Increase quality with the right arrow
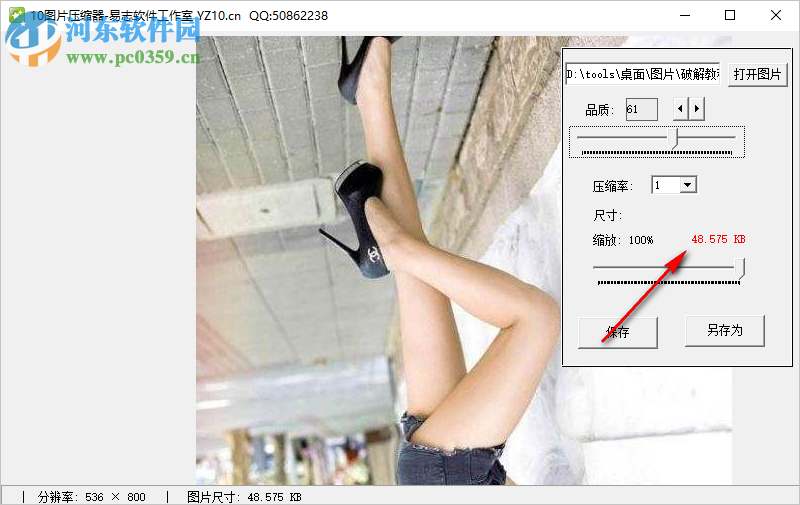 coord(697,109)
